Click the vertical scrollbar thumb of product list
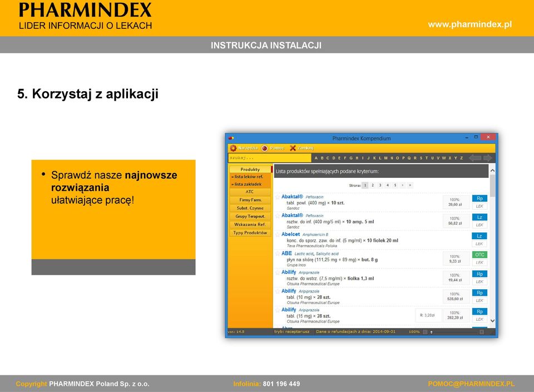534x392 pixels. click(492, 185)
